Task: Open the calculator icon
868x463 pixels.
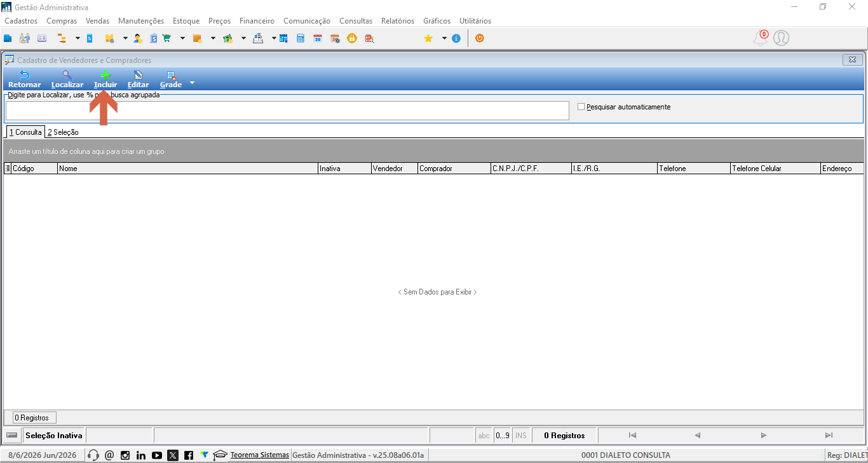Action: click(x=301, y=38)
